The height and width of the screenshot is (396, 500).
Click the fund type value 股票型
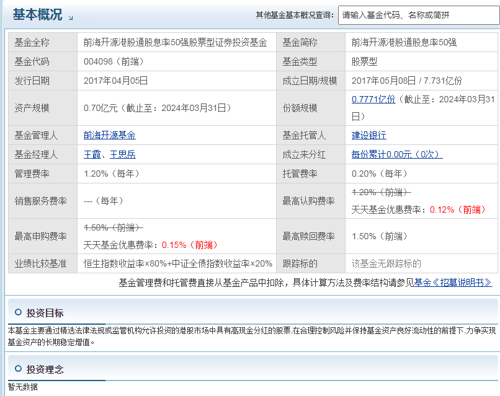coord(364,62)
